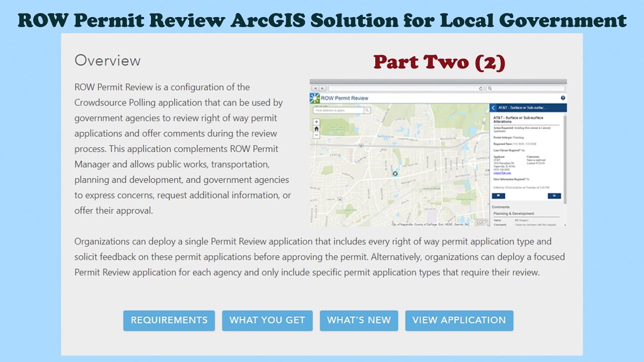Select the permit marker on the map
The height and width of the screenshot is (362, 644).
(395, 173)
